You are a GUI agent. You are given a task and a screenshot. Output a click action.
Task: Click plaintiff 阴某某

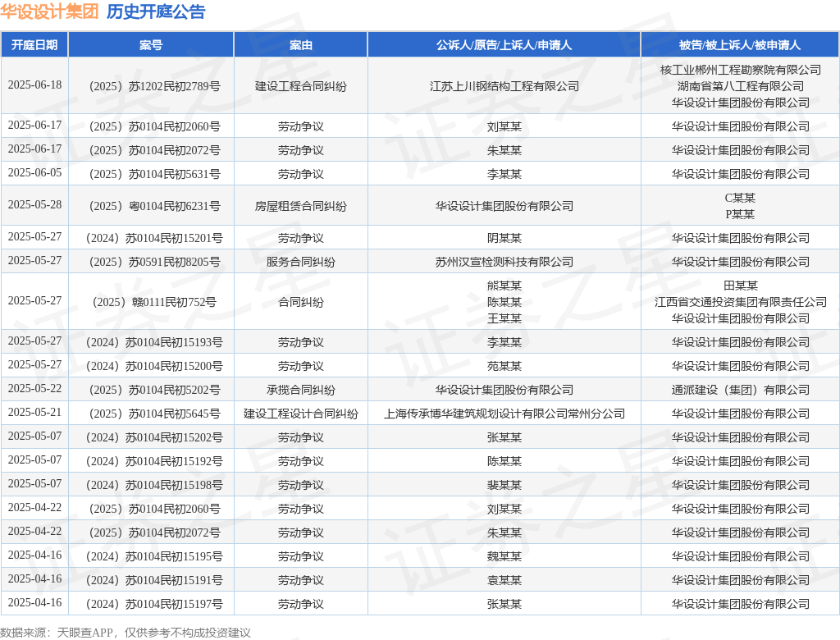[504, 238]
